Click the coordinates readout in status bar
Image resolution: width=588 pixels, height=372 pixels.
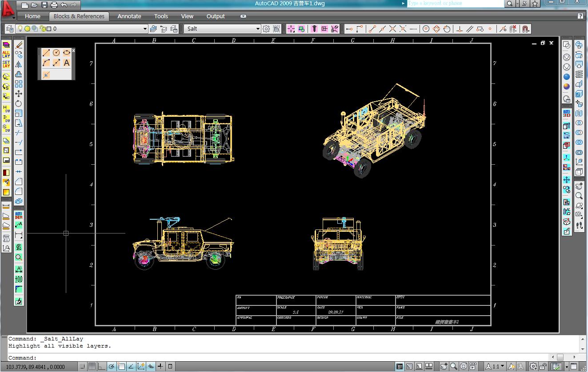(36, 367)
